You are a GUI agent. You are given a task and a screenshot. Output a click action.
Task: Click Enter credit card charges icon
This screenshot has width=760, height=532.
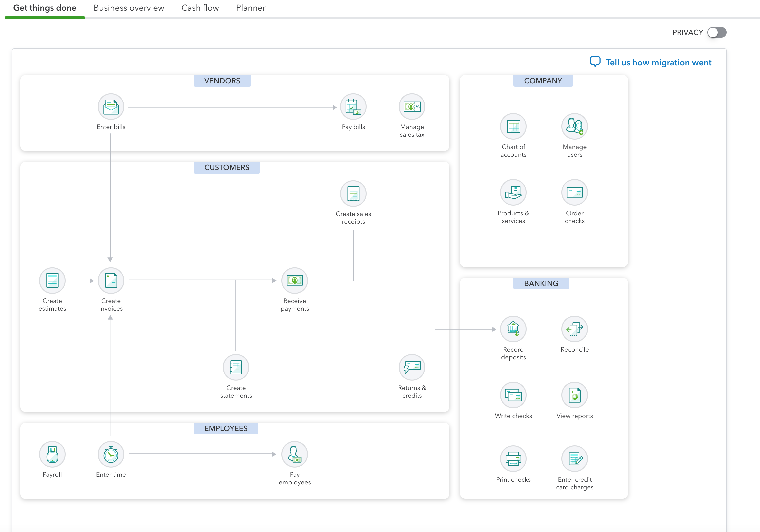tap(574, 459)
